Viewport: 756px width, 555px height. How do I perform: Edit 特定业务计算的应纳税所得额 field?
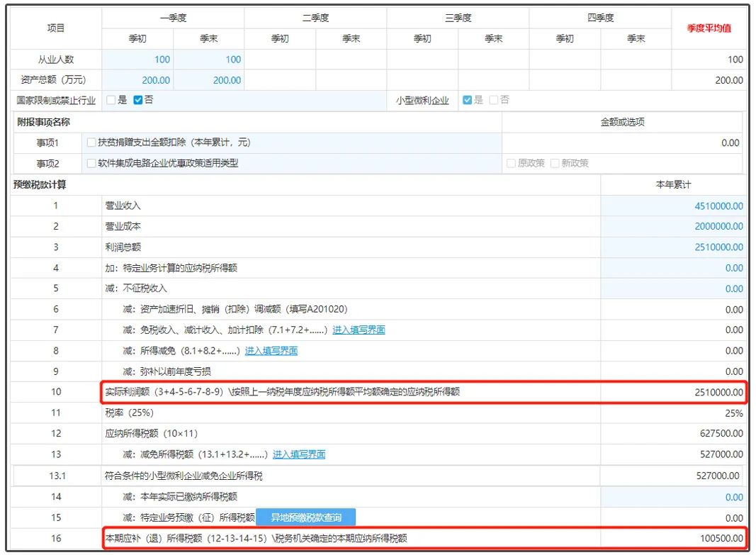tap(673, 268)
